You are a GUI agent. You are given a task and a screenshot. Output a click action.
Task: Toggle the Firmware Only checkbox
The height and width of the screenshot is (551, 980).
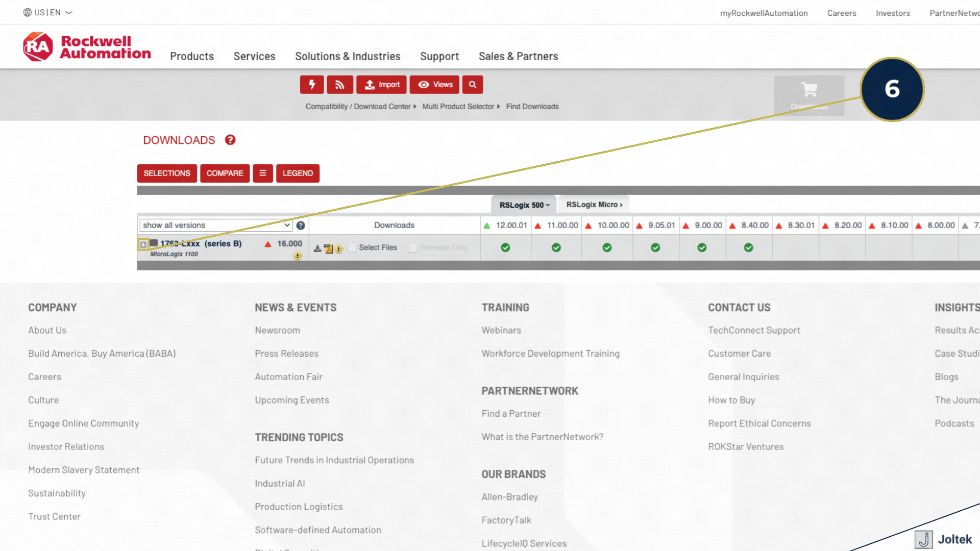click(x=413, y=247)
